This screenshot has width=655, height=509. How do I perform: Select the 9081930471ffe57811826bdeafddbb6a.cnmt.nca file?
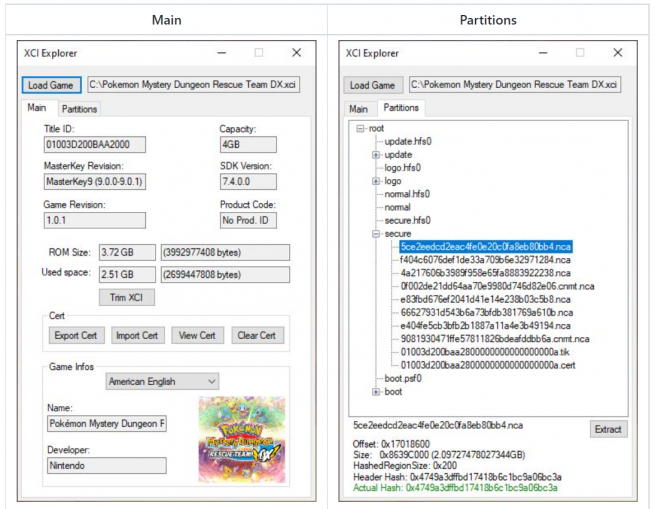point(495,339)
